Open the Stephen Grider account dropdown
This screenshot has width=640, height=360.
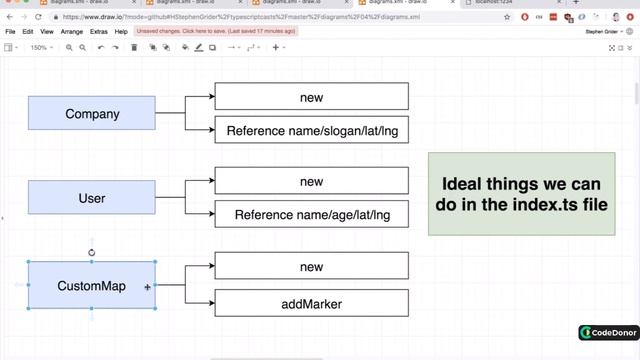604,31
